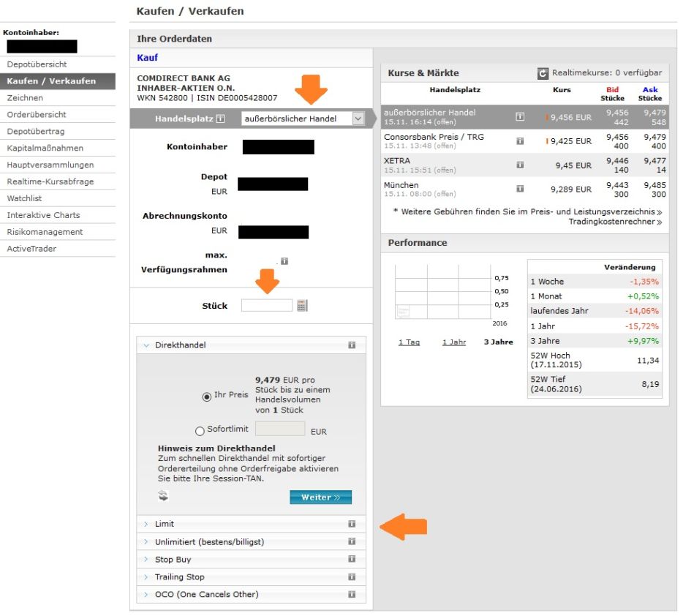This screenshot has width=683, height=616.
Task: Click the 52W Tief (24.06.2016) row
Action: (595, 384)
